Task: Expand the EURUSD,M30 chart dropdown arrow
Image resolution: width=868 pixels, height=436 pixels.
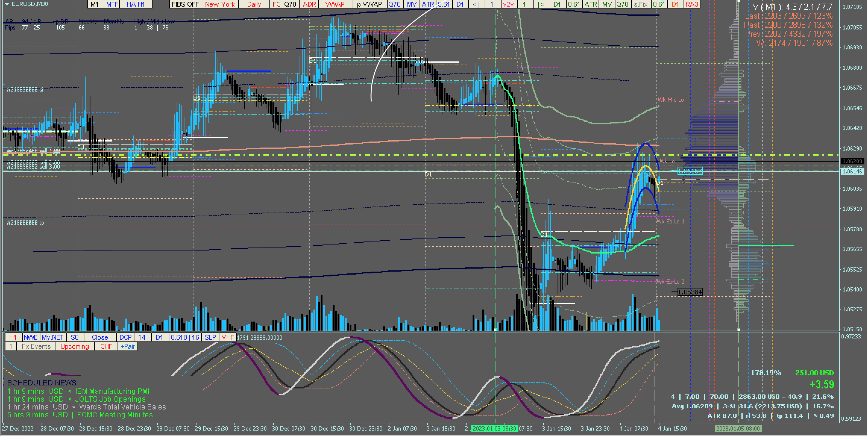Action: pos(7,4)
